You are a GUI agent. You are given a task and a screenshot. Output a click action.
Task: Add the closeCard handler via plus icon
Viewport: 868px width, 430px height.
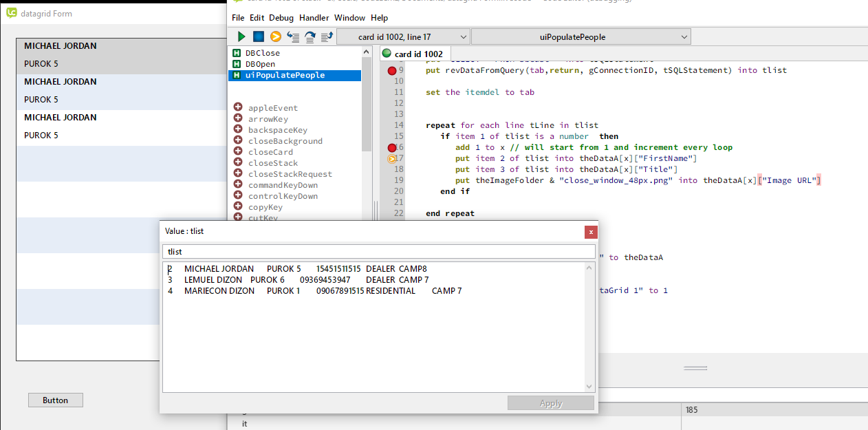238,151
